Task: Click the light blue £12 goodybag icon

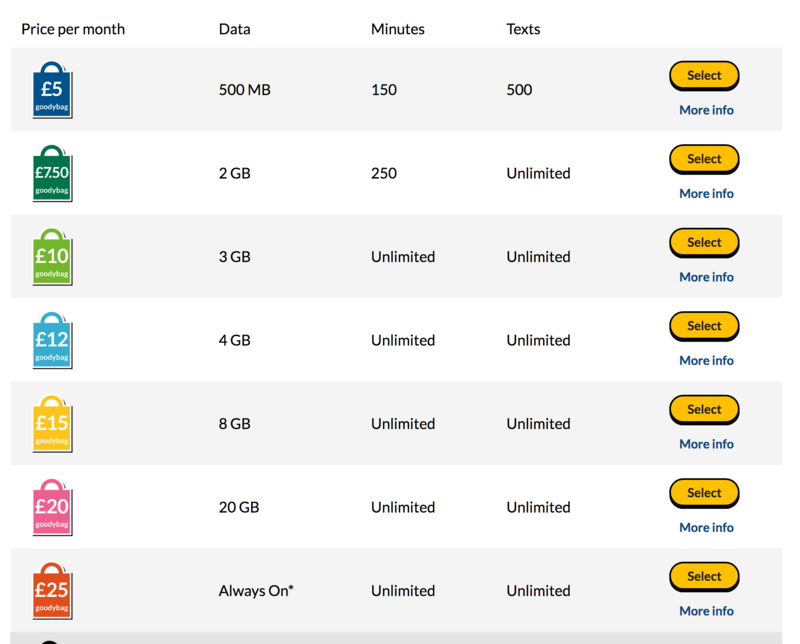Action: coord(52,340)
